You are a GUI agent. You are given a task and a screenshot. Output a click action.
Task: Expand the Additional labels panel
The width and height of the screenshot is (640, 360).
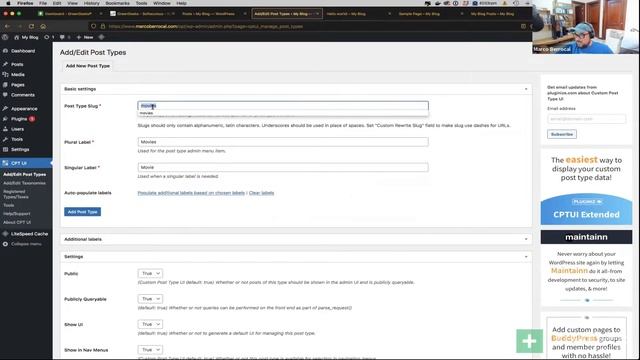(526, 239)
